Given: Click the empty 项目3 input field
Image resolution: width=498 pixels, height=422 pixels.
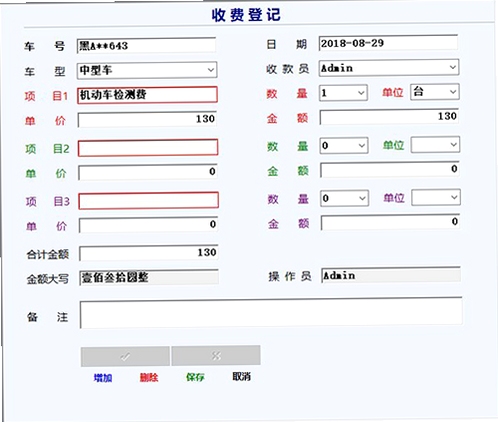Looking at the screenshot, I should pos(149,201).
